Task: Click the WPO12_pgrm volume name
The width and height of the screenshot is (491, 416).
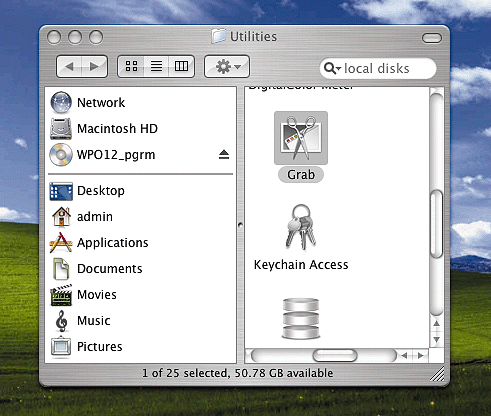Action: (116, 155)
